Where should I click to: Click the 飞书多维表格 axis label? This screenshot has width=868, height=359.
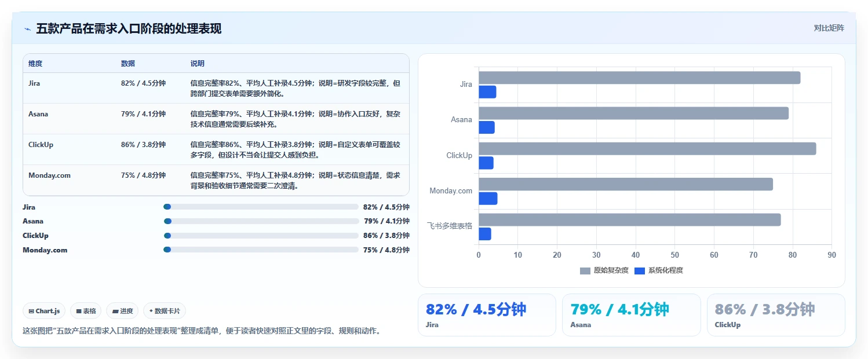450,226
